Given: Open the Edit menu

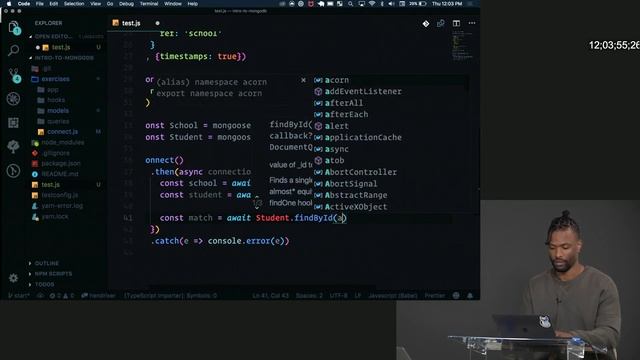Looking at the screenshot, I should click(53, 4).
